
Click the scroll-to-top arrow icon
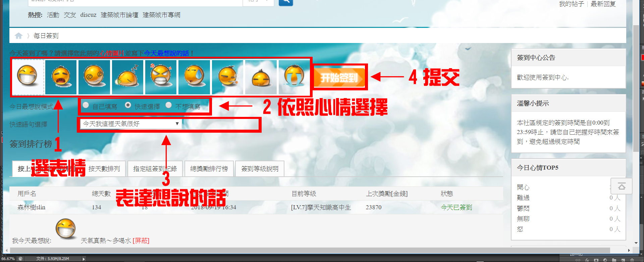tap(621, 186)
